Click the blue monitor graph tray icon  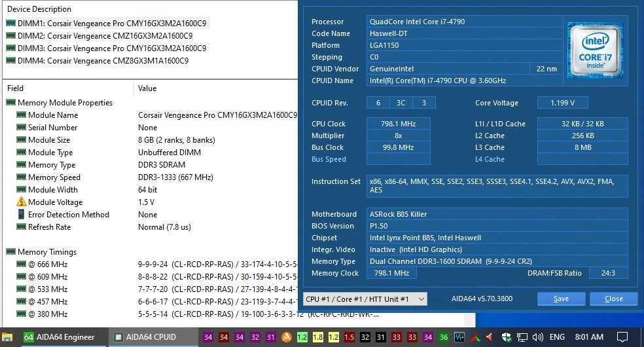459,337
